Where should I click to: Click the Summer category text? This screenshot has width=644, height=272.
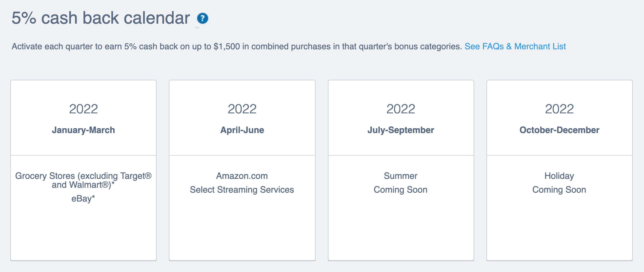tap(401, 176)
